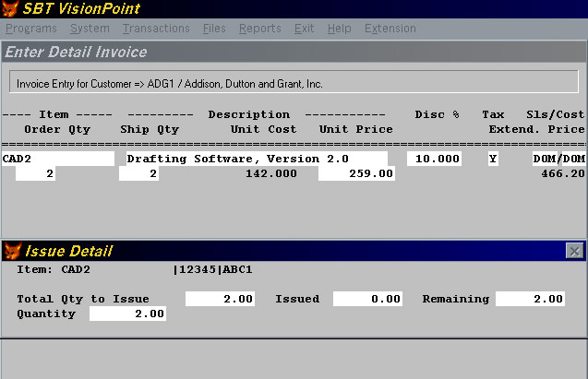
Task: Click the Description column header
Action: [x=249, y=114]
